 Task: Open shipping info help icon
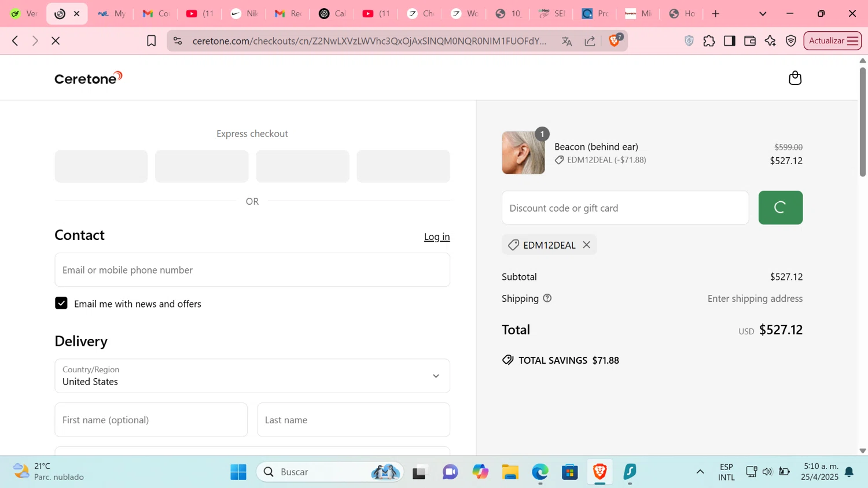(x=547, y=298)
